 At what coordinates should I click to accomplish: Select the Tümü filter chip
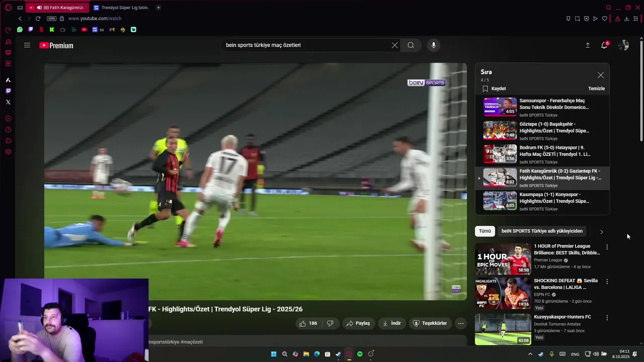pyautogui.click(x=485, y=231)
